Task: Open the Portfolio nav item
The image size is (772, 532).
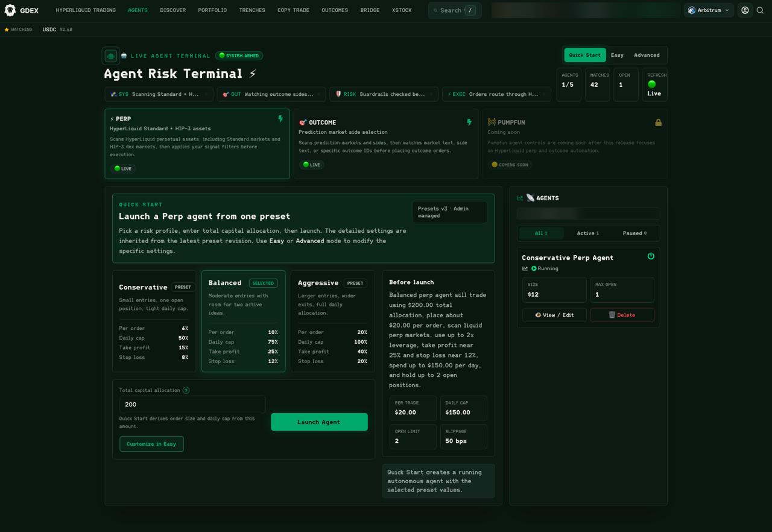Action: [x=212, y=10]
